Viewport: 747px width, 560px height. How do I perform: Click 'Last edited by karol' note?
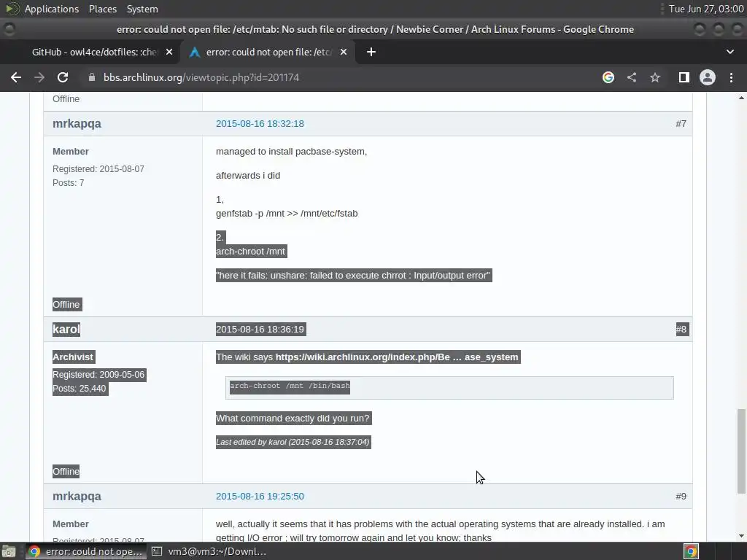click(x=293, y=443)
